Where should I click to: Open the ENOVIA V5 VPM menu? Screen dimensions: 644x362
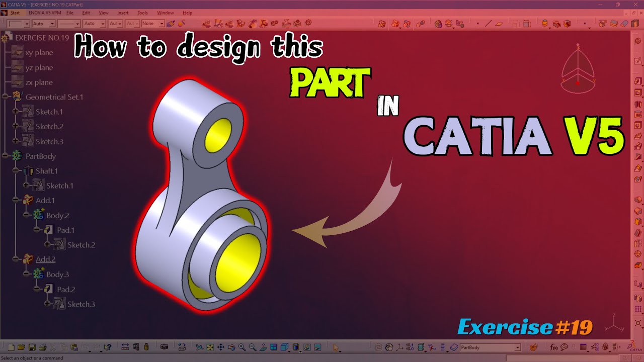point(45,13)
